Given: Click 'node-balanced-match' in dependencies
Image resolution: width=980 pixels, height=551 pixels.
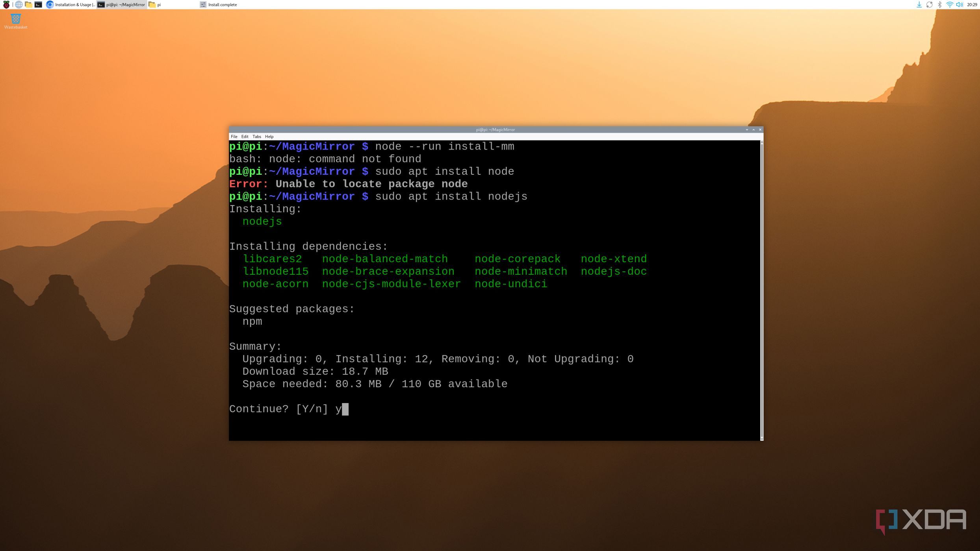Looking at the screenshot, I should pos(385,259).
